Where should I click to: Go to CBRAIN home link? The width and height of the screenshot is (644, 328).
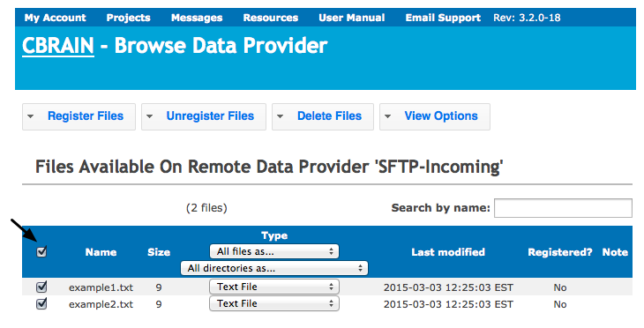coord(58,46)
